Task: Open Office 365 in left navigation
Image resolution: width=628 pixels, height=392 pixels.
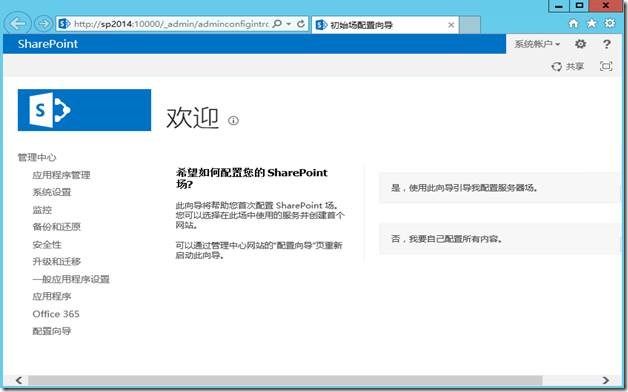Action: [56, 314]
